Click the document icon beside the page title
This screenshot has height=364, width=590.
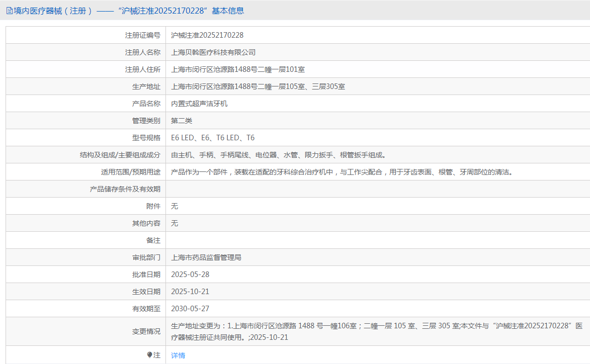[9, 11]
